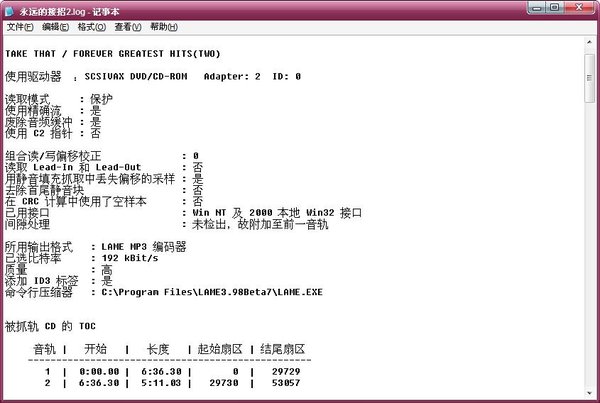Click the 质量 line
This screenshot has height=403, width=600.
[x=59, y=270]
